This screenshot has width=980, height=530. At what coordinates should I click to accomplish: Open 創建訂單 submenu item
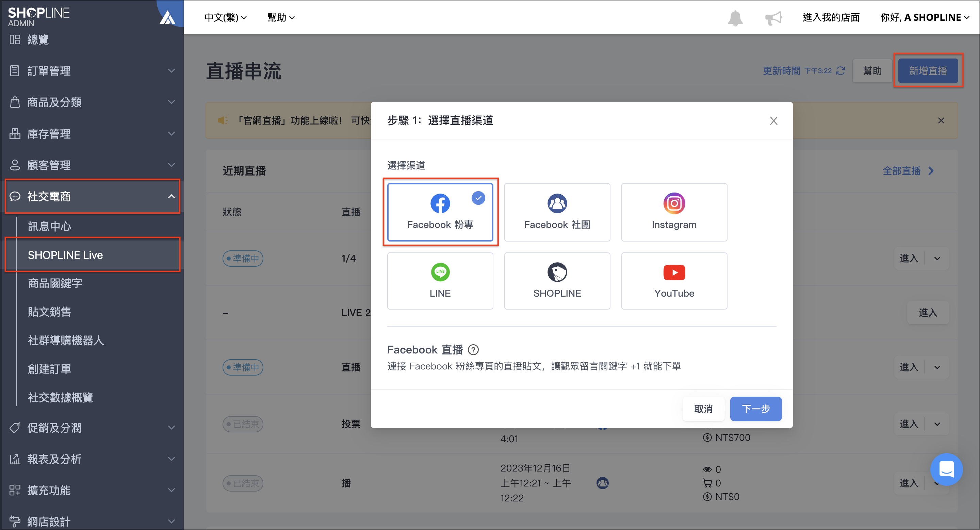pyautogui.click(x=49, y=369)
